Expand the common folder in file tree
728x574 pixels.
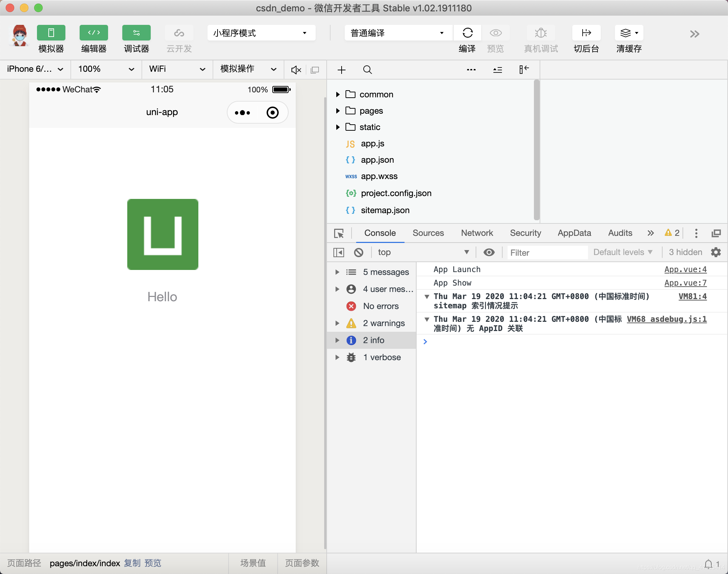[338, 94]
